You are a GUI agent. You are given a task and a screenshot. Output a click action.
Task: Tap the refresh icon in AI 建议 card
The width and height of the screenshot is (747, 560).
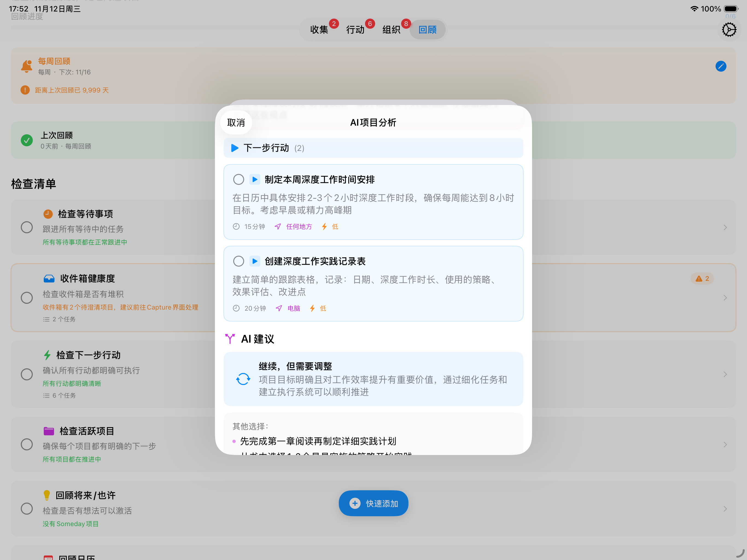[243, 379]
